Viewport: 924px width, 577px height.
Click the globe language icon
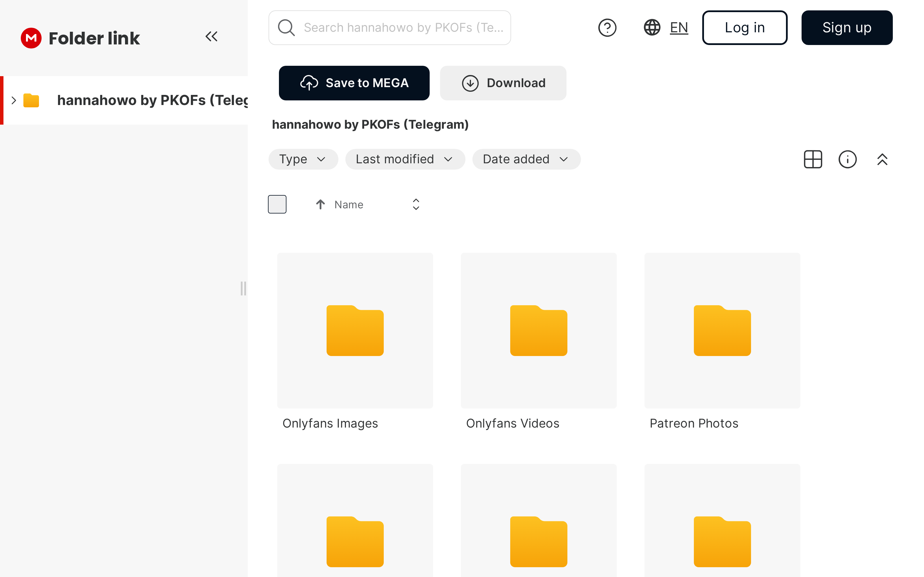(652, 27)
